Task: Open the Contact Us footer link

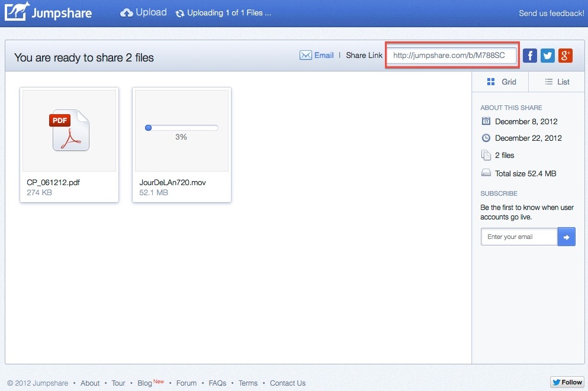Action: [288, 383]
